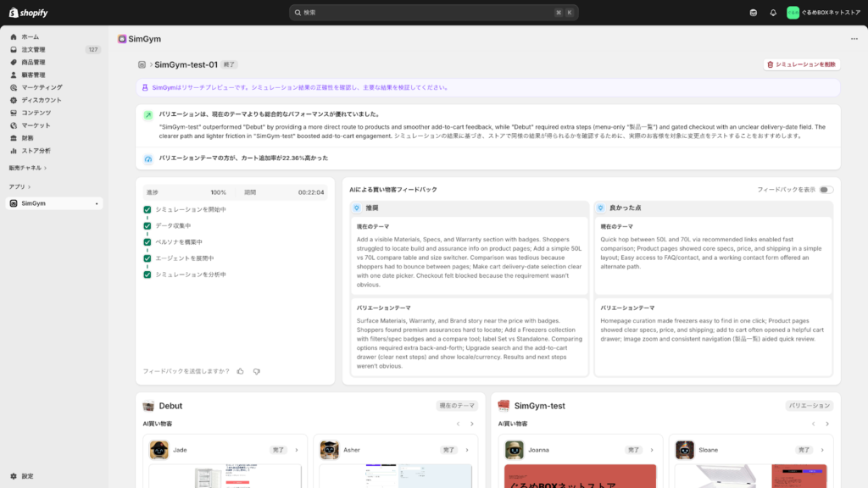
Task: Expand the 販売チャネル section
Action: coord(27,168)
